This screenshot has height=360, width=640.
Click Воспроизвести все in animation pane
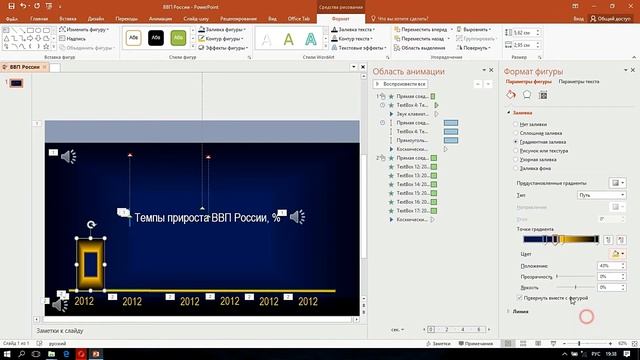coord(400,84)
